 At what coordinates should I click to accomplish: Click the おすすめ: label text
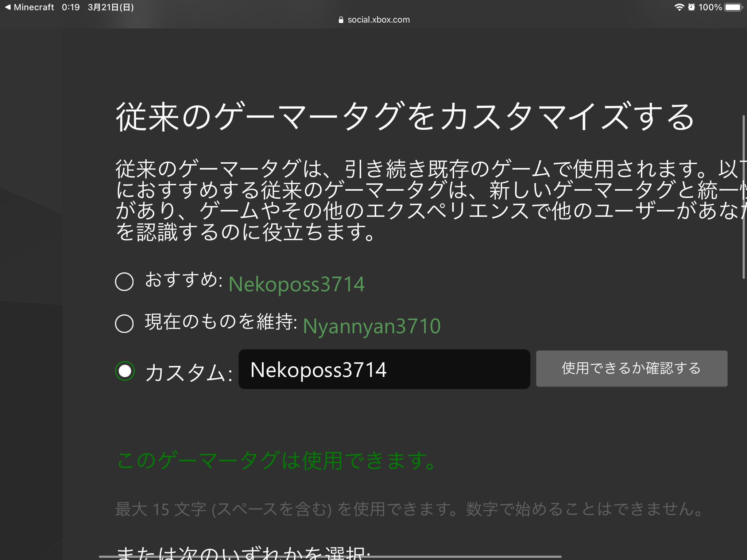click(184, 280)
